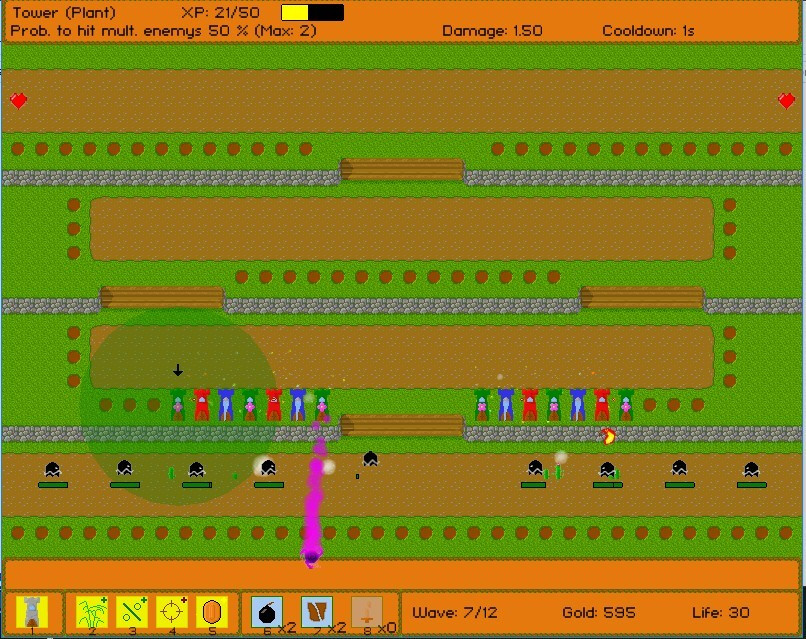The width and height of the screenshot is (806, 639).
Task: Click the "Wave: 7/12" counter
Action: click(454, 613)
